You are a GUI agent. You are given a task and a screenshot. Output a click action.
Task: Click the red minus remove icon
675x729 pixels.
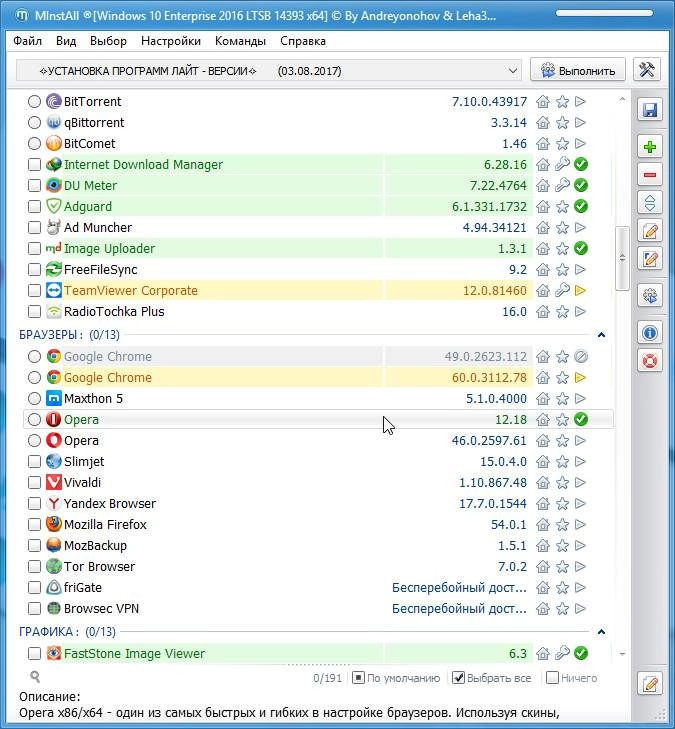pos(649,175)
